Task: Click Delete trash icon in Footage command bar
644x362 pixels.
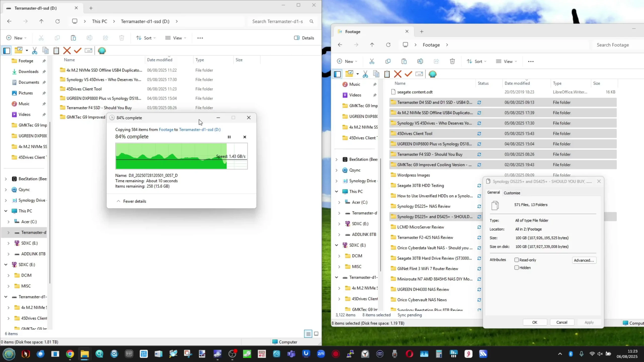Action: pyautogui.click(x=452, y=61)
